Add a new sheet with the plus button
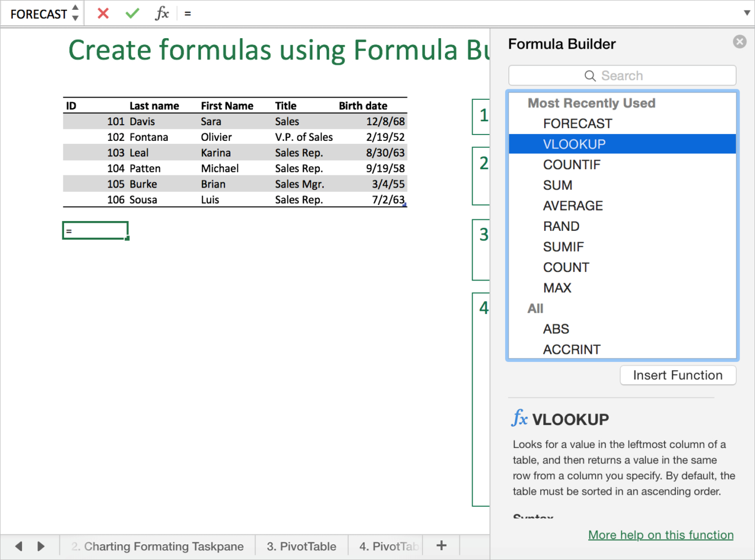755x560 pixels. 441,545
